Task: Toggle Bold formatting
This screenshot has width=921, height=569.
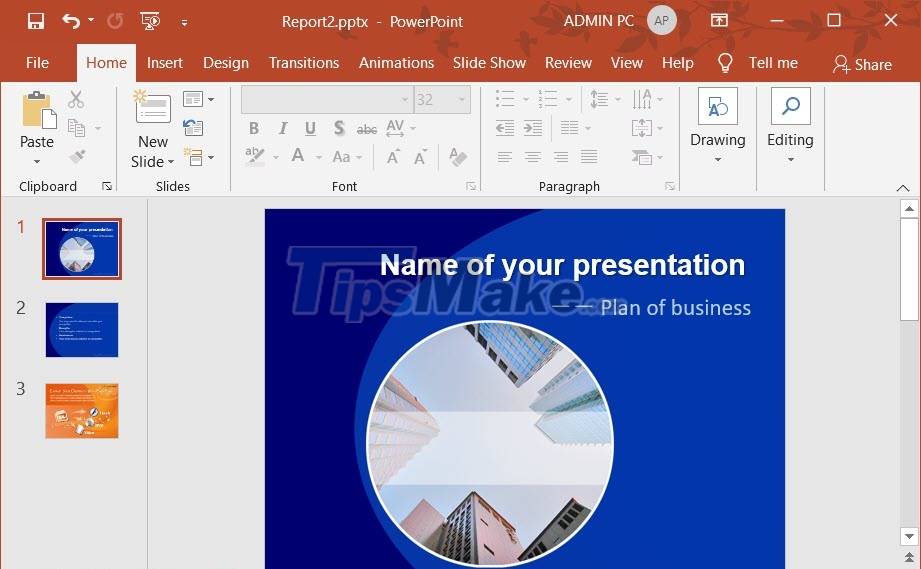Action: 254,128
